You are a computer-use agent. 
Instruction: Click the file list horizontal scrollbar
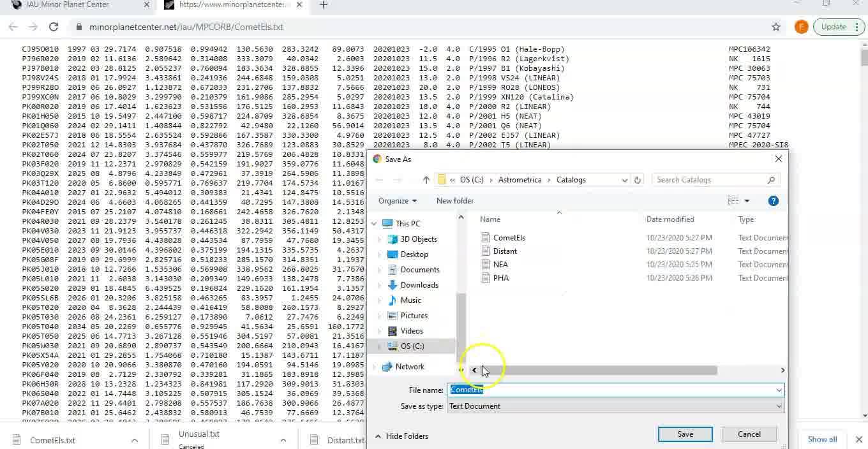[x=599, y=370]
